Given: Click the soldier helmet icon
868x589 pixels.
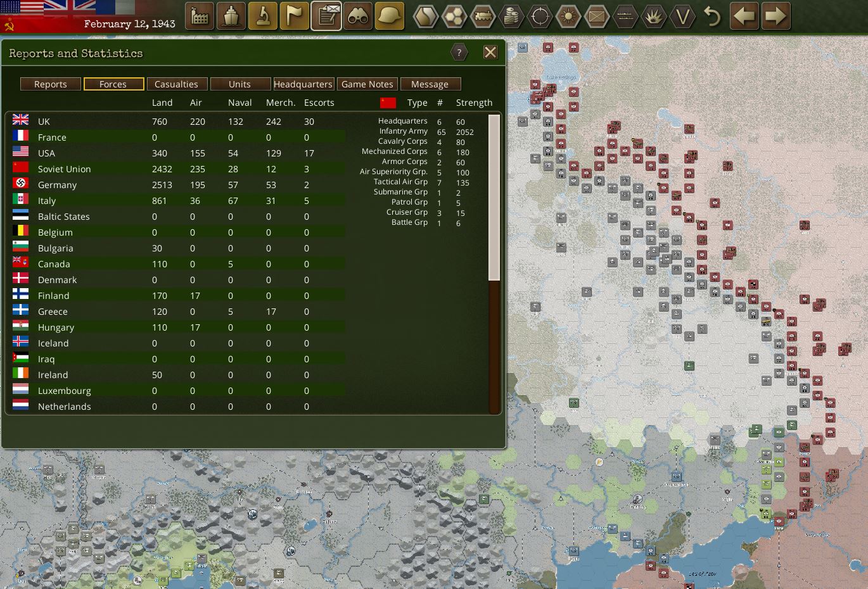Looking at the screenshot, I should [390, 16].
